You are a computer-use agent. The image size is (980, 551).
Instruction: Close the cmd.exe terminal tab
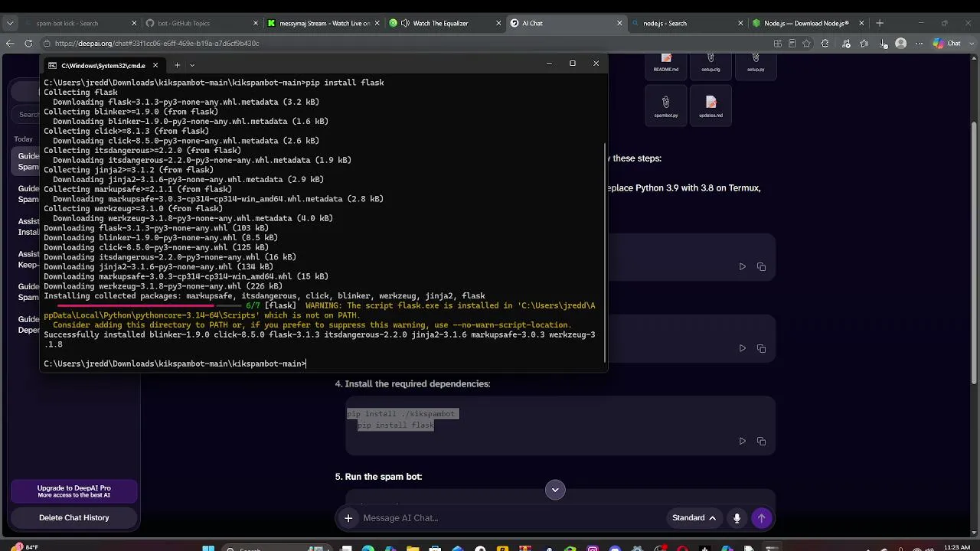pyautogui.click(x=155, y=65)
